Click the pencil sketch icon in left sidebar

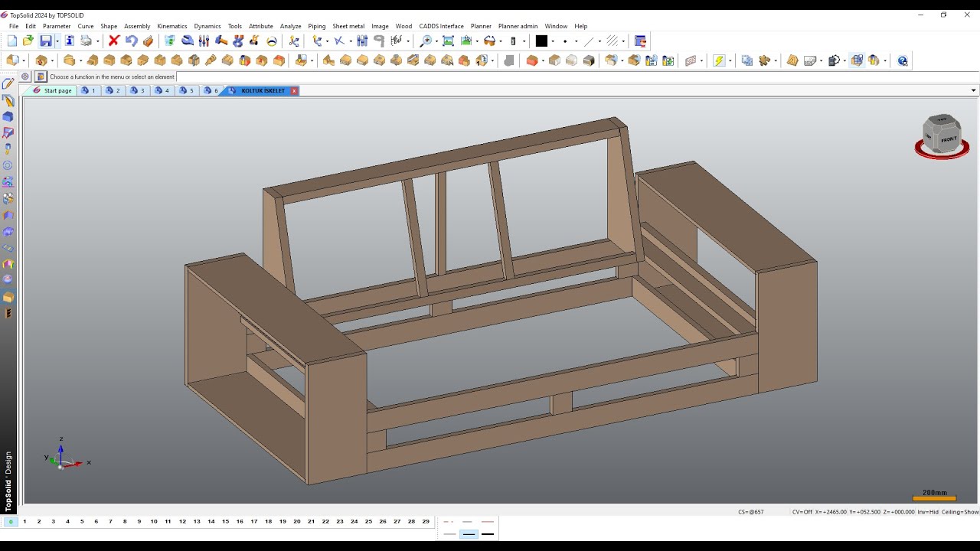click(8, 83)
